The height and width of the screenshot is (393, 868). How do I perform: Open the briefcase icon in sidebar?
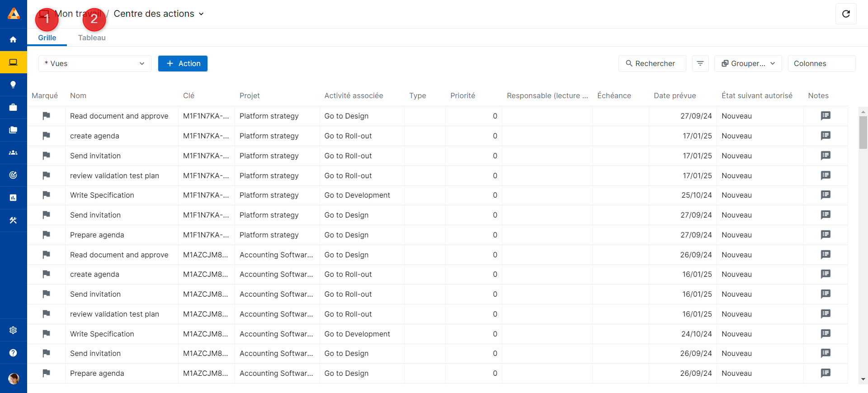(x=13, y=107)
